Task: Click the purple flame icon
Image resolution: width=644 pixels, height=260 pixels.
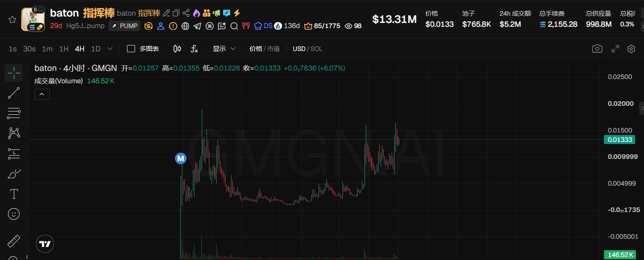Action: point(196,13)
